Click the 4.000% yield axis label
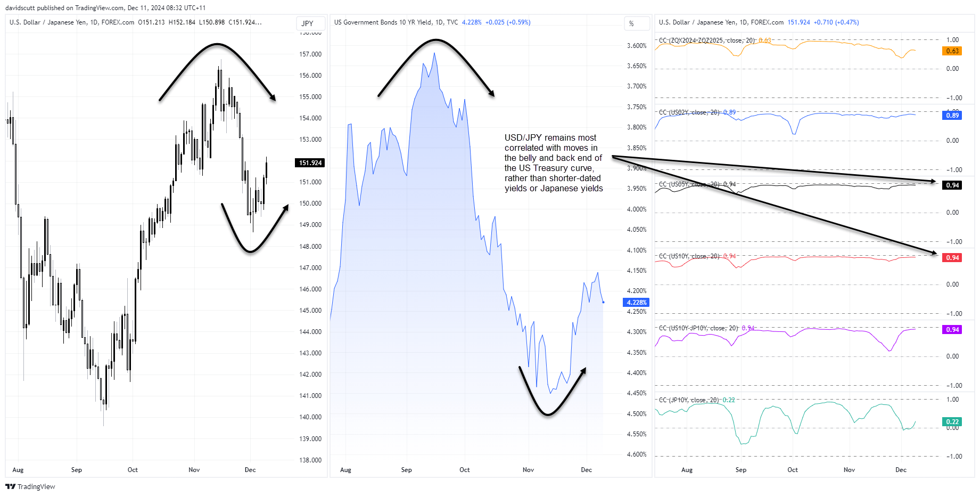Image resolution: width=980 pixels, height=496 pixels. point(637,209)
